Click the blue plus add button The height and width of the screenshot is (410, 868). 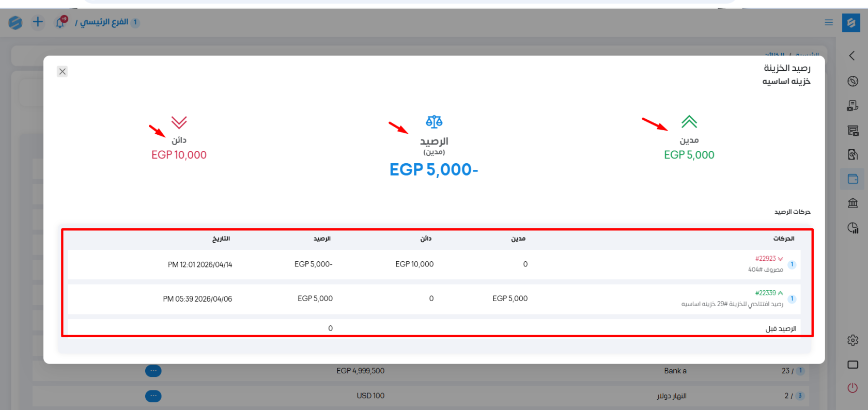tap(38, 22)
